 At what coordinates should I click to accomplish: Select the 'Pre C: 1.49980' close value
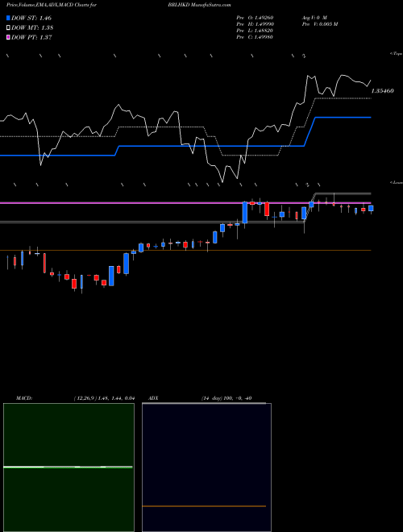(255, 37)
